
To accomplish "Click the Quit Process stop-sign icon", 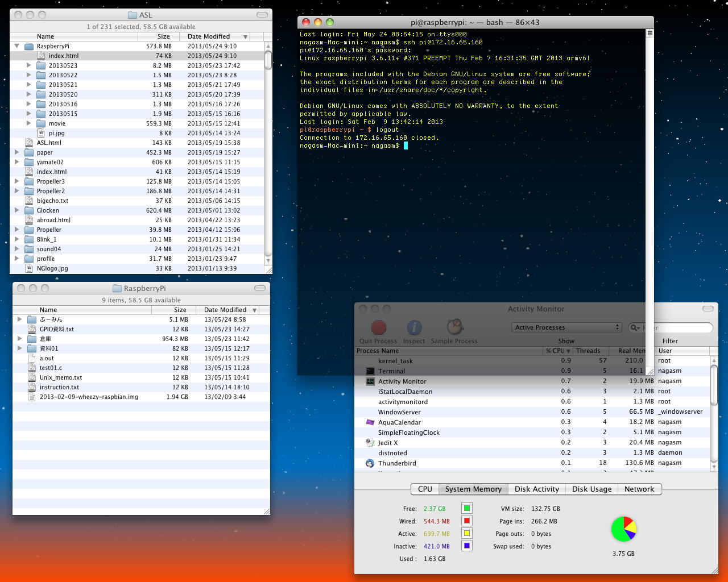I will coord(378,328).
